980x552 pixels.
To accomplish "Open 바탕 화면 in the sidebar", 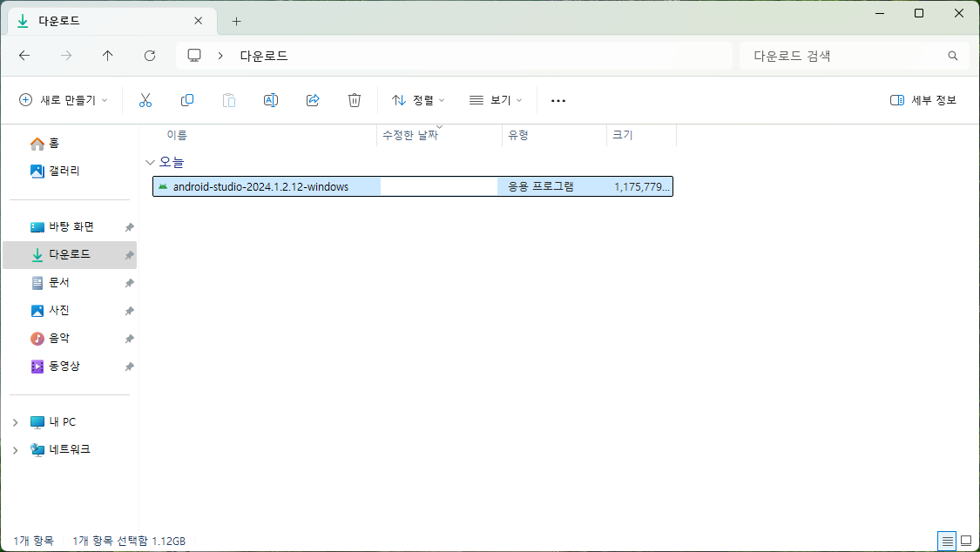I will click(x=62, y=226).
